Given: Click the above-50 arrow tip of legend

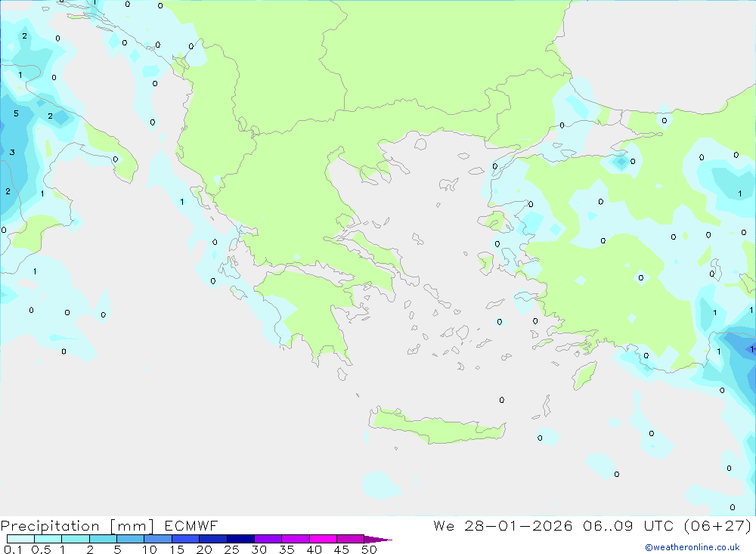Looking at the screenshot, I should (378, 540).
